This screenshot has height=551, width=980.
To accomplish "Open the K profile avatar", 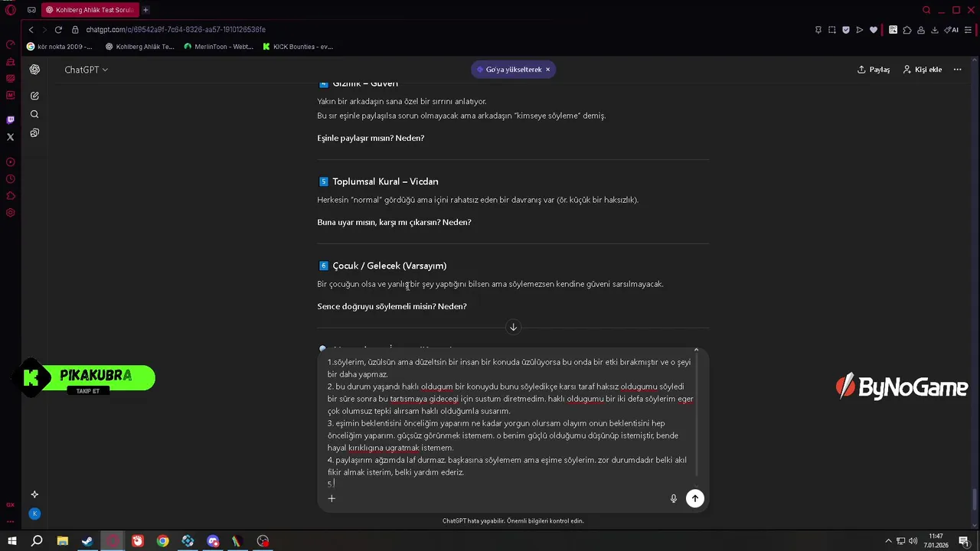I will click(x=34, y=514).
